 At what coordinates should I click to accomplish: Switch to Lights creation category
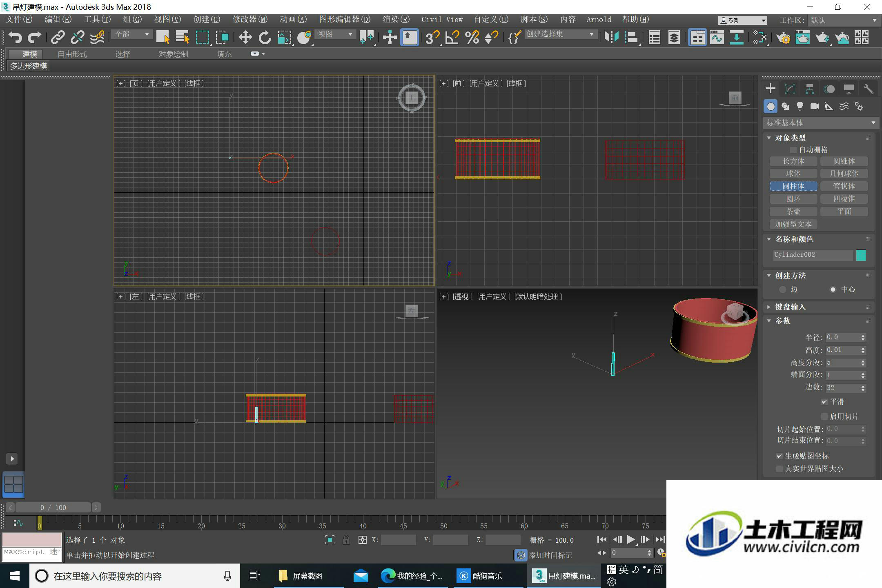(800, 107)
